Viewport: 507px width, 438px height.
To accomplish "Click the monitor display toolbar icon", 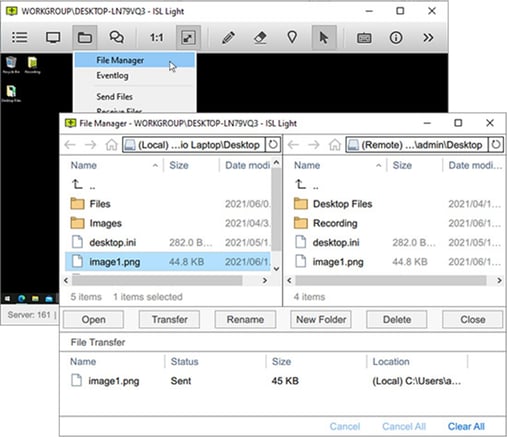I will coord(53,37).
